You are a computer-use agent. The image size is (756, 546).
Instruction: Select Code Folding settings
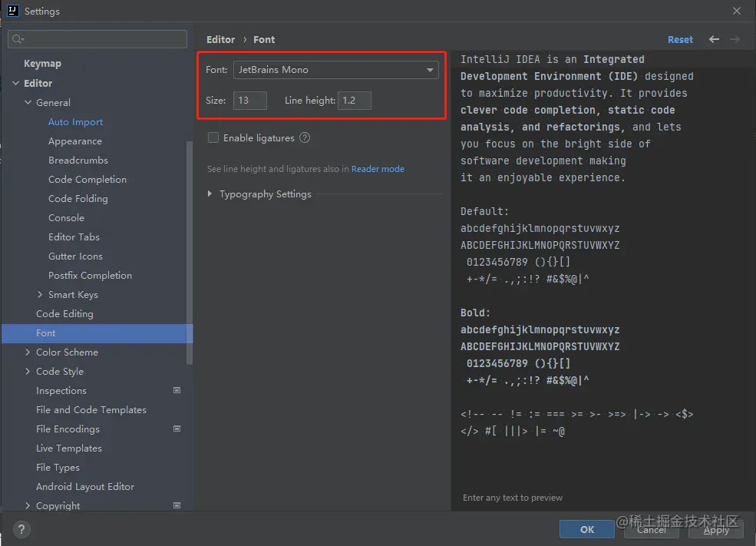78,199
